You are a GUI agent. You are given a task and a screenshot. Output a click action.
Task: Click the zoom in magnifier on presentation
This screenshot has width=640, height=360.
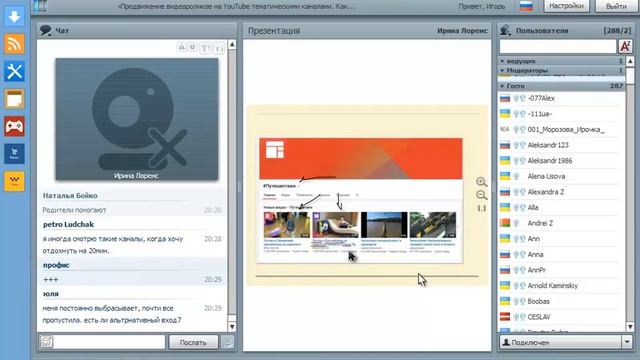pos(481,182)
